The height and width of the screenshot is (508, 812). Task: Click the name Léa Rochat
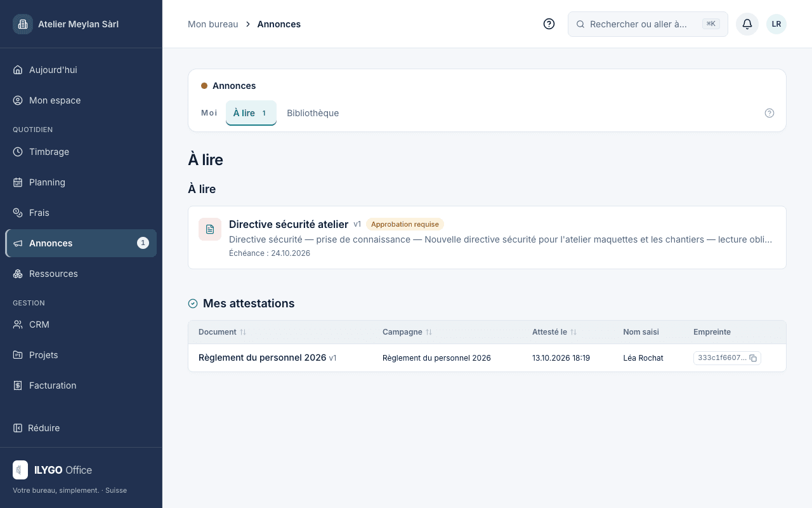tap(643, 358)
